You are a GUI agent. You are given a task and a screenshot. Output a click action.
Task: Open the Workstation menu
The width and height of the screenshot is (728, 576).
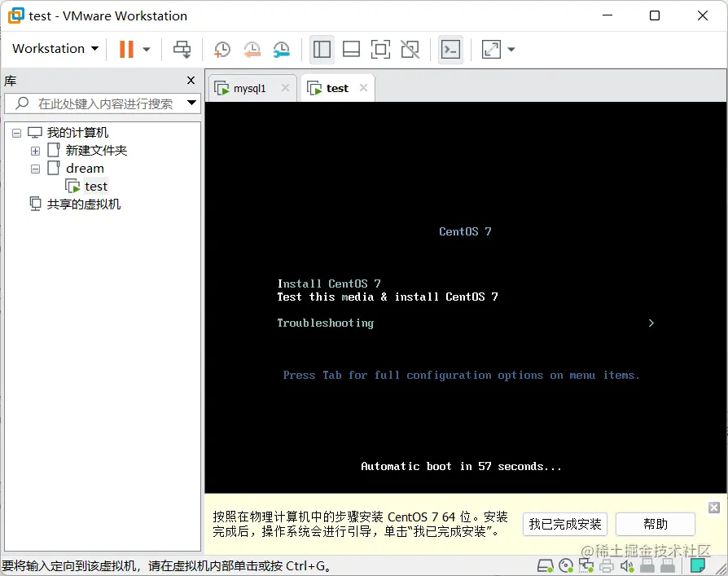coord(55,48)
